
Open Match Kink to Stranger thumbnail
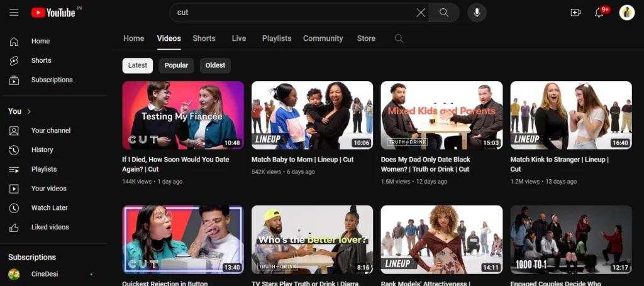click(x=571, y=115)
